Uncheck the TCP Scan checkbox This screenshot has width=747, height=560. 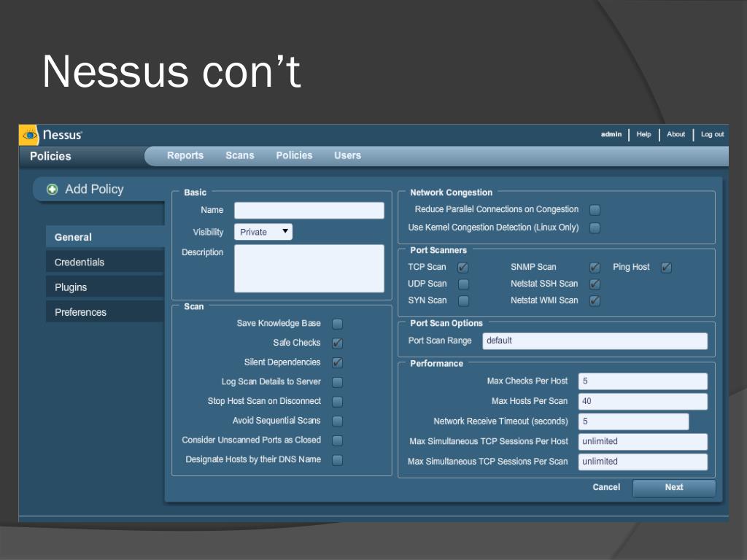[463, 268]
